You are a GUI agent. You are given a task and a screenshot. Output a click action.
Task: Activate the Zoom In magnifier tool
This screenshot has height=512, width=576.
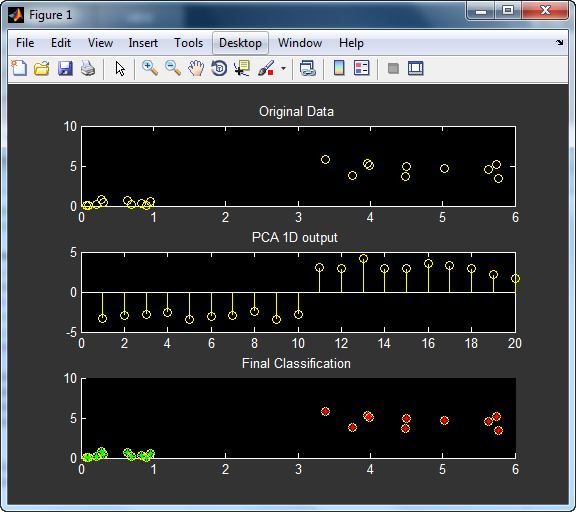(x=150, y=68)
